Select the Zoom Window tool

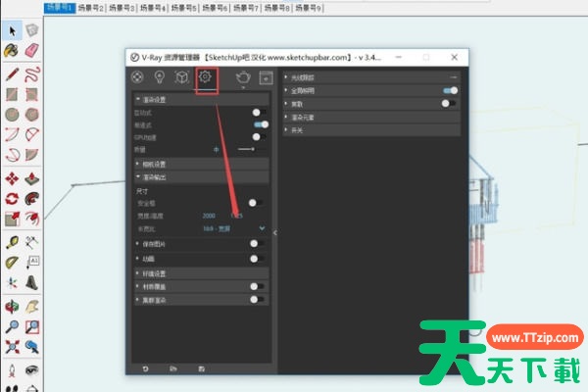[x=32, y=326]
